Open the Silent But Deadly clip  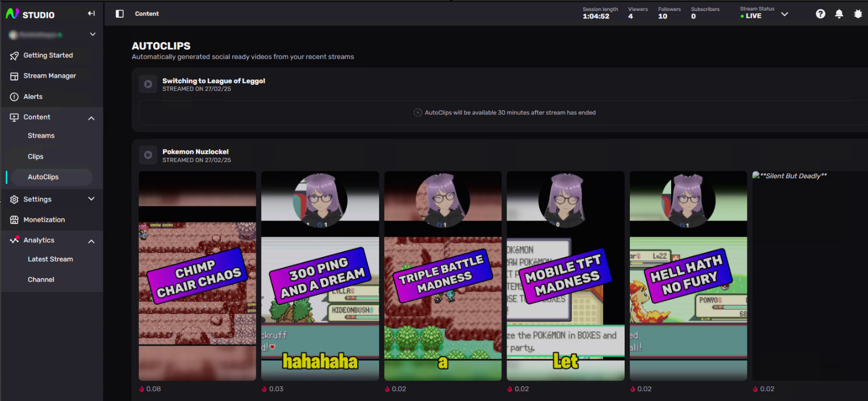click(x=810, y=276)
